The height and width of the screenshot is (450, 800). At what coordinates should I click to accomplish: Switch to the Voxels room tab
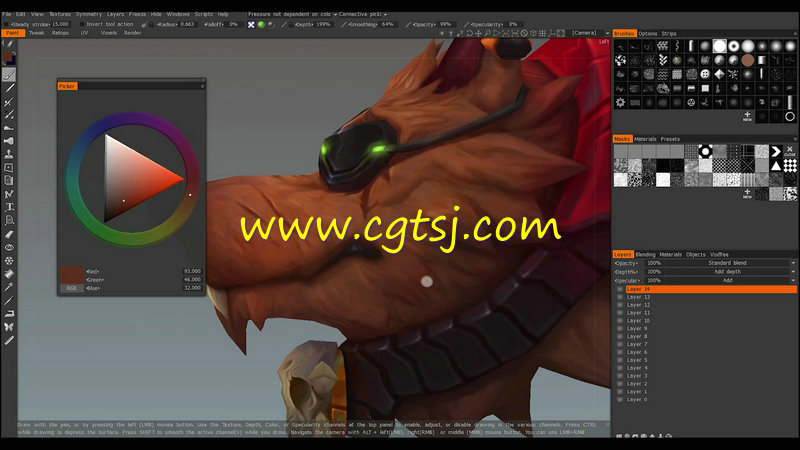109,33
